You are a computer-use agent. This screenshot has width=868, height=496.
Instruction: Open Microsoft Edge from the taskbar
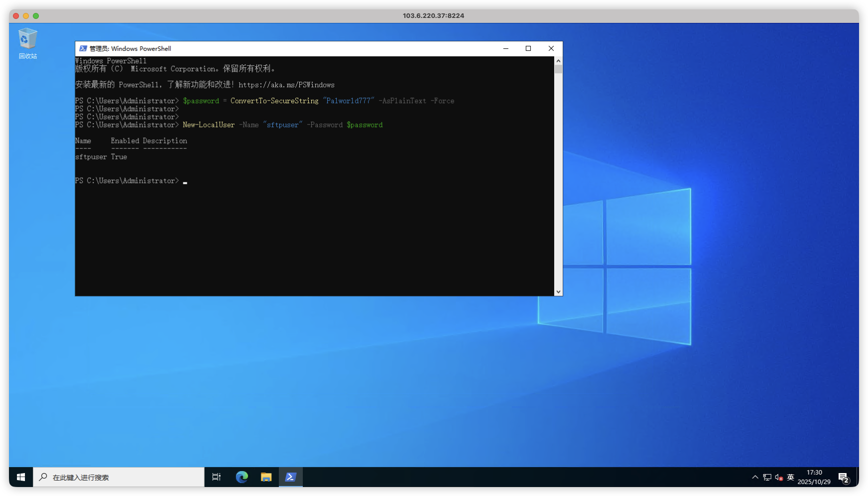coord(242,477)
